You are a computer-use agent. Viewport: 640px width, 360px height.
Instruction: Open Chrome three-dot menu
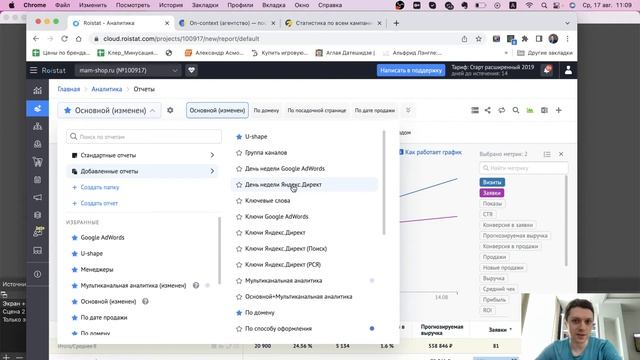(x=567, y=39)
